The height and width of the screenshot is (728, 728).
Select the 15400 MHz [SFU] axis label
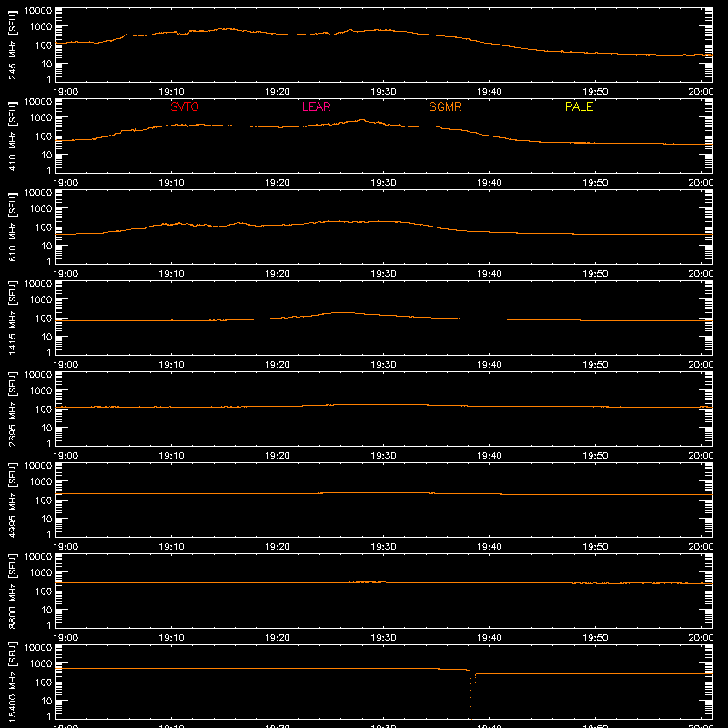pyautogui.click(x=13, y=682)
